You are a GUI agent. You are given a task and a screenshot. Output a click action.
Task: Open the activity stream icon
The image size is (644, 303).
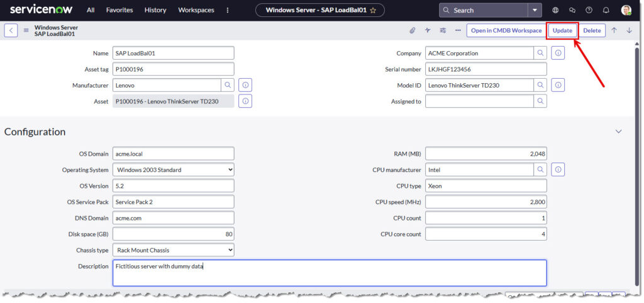428,30
